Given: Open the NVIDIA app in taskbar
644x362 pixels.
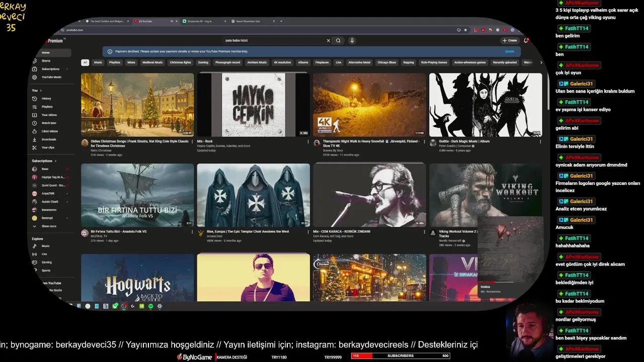Looking at the screenshot, I should (142, 306).
